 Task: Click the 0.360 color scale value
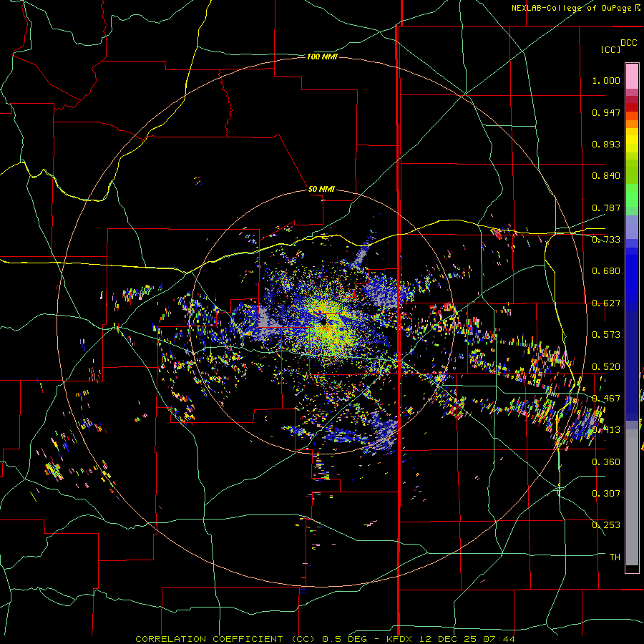(606, 462)
